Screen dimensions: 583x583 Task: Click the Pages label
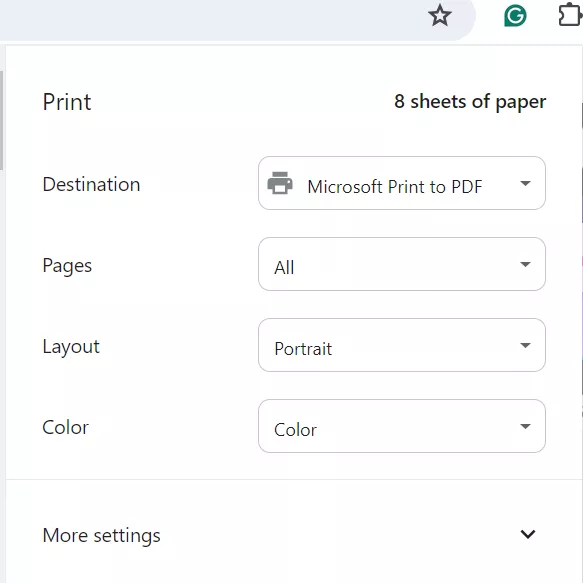(x=67, y=266)
